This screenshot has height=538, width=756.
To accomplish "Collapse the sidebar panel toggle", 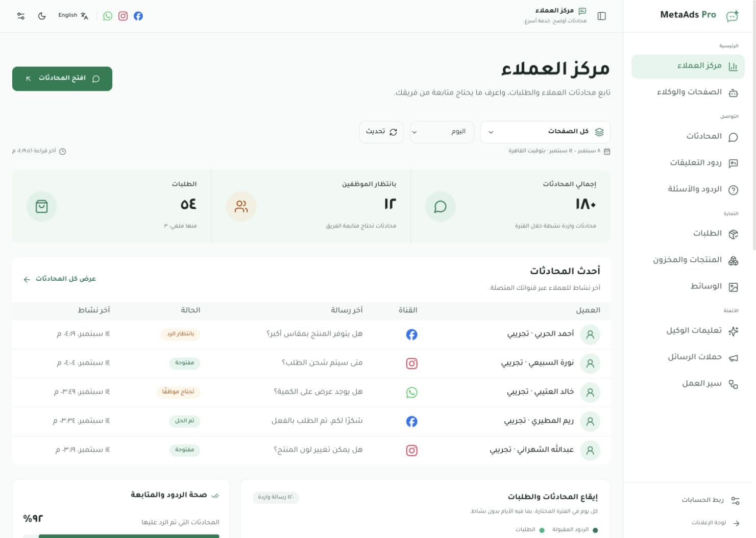I will pyautogui.click(x=602, y=16).
